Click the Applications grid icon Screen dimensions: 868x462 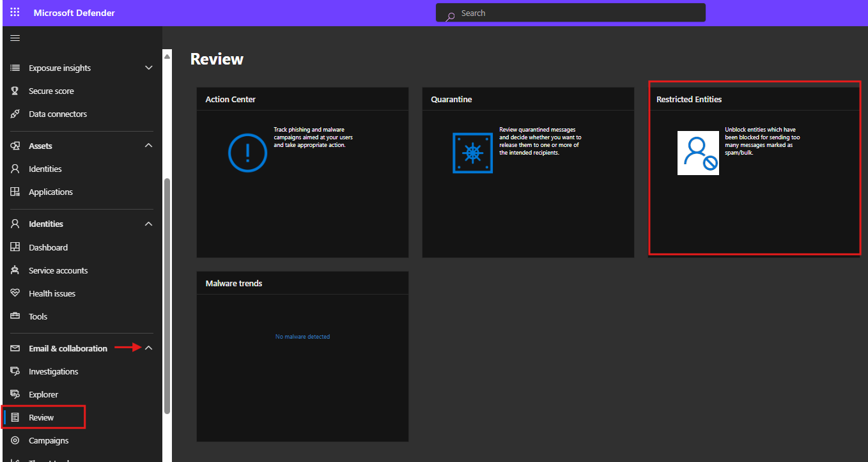point(15,192)
